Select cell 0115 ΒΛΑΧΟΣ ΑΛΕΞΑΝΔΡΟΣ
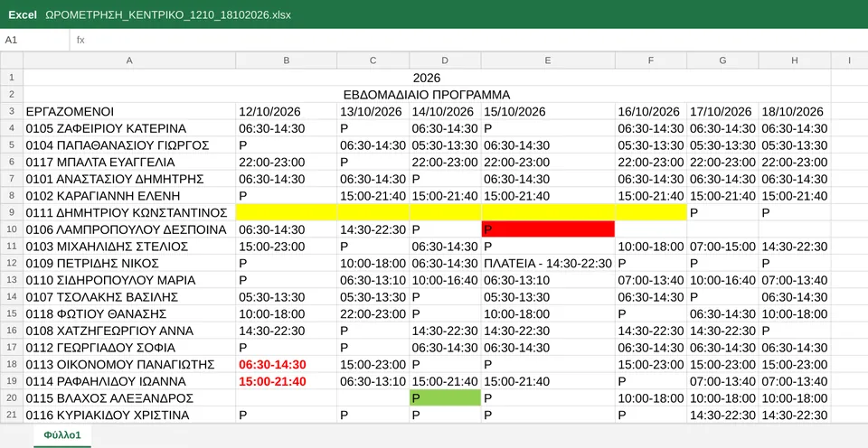The width and height of the screenshot is (868, 448). coord(129,398)
